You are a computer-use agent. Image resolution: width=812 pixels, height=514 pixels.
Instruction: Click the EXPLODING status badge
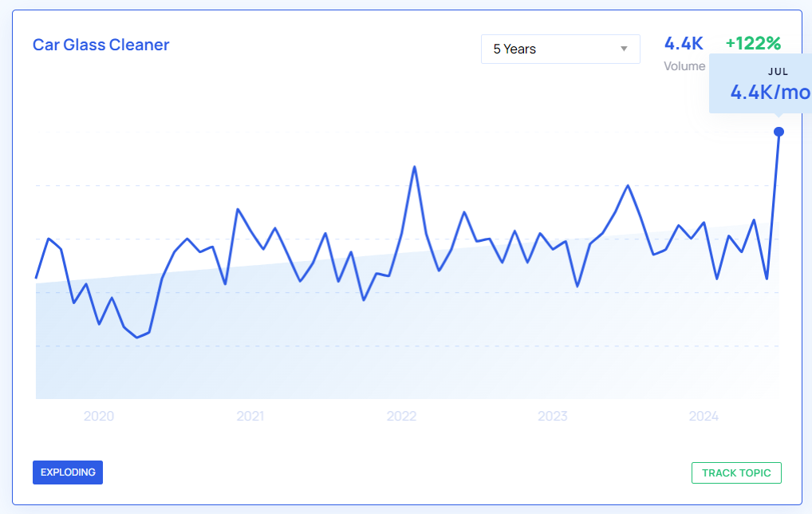[x=68, y=472]
